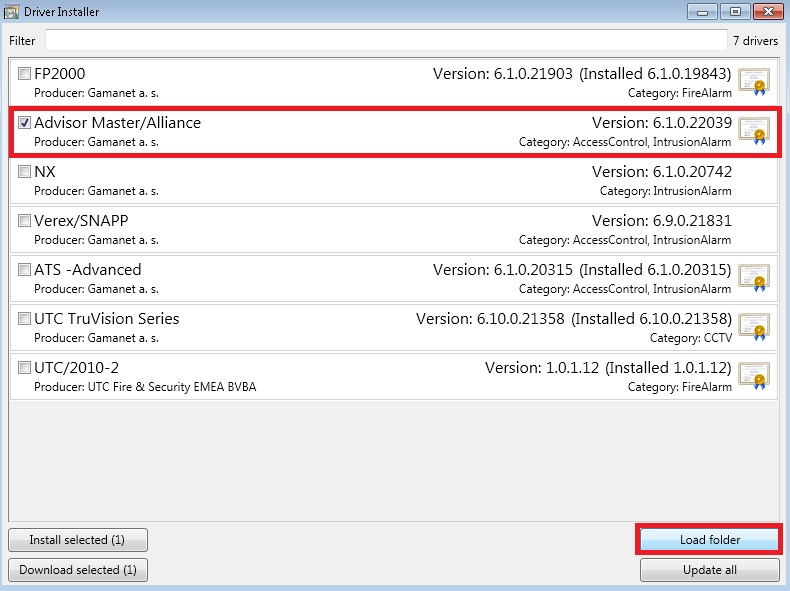Check the UTC TruVision Series checkbox
This screenshot has height=591, width=790.
[24, 318]
